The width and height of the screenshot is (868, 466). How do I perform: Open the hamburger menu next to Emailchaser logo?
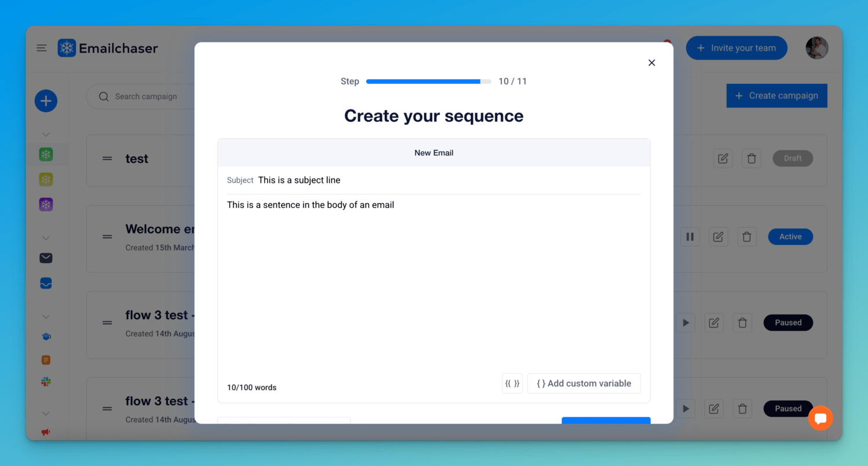(x=42, y=48)
